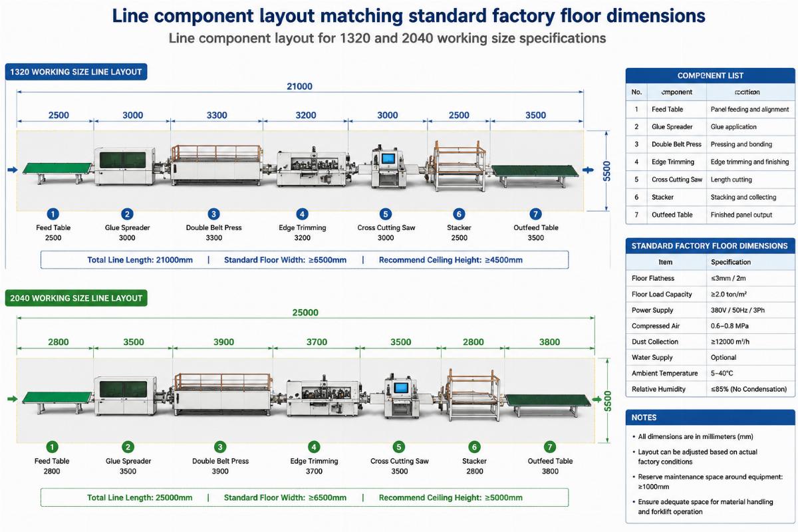The width and height of the screenshot is (798, 532).
Task: Click Cross Cutting Saw machine in 1320 layout
Action: [x=388, y=168]
